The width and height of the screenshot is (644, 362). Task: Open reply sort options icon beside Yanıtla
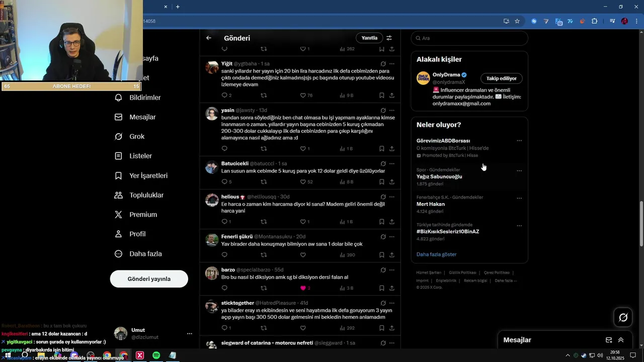tap(389, 38)
